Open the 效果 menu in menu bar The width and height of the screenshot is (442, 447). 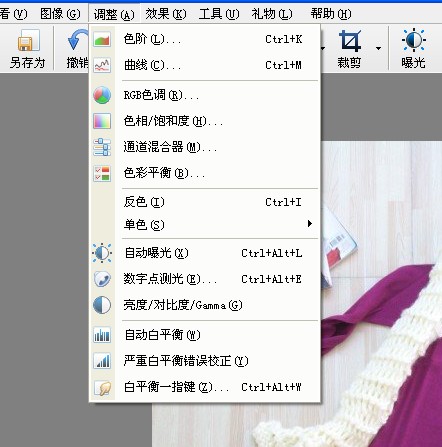[x=166, y=14]
